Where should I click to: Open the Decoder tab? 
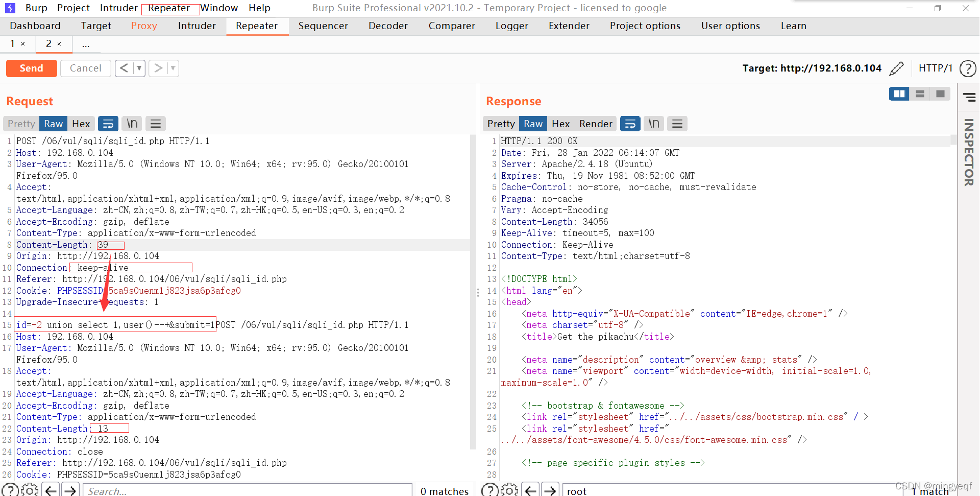click(x=388, y=26)
